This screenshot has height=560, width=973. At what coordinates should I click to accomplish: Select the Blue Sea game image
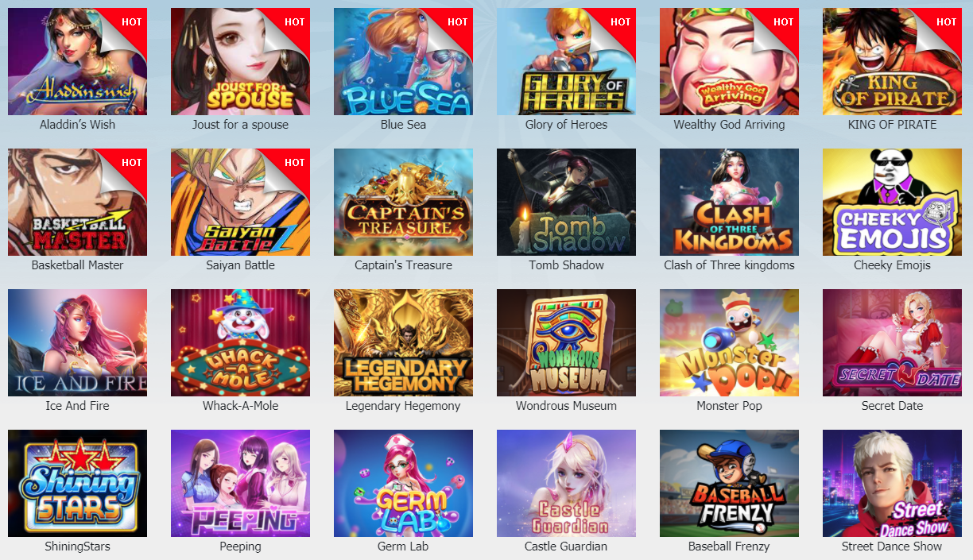click(x=403, y=61)
